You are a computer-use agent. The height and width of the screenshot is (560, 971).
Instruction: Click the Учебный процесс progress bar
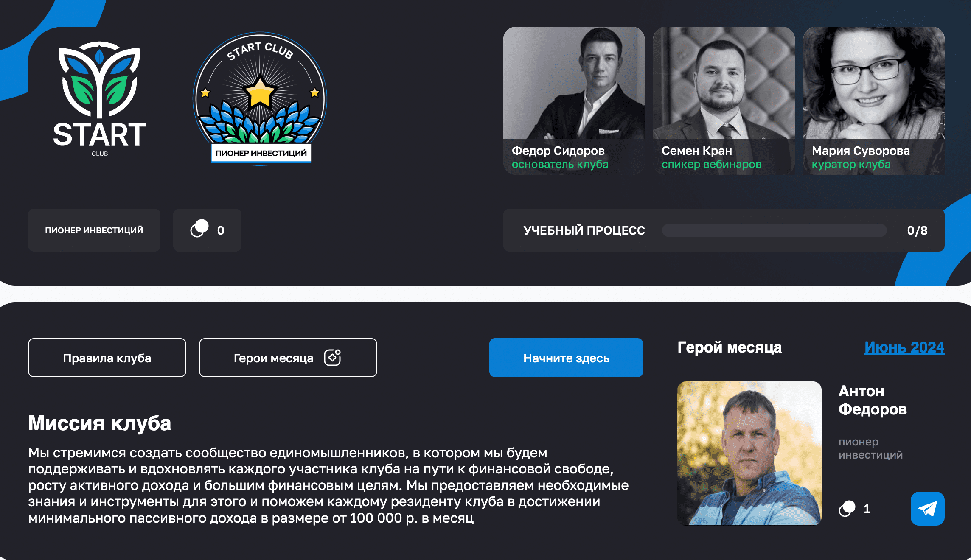coord(774,230)
